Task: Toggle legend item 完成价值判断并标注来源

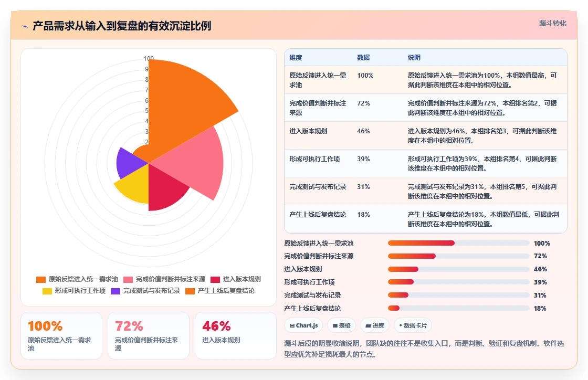Action: point(164,279)
